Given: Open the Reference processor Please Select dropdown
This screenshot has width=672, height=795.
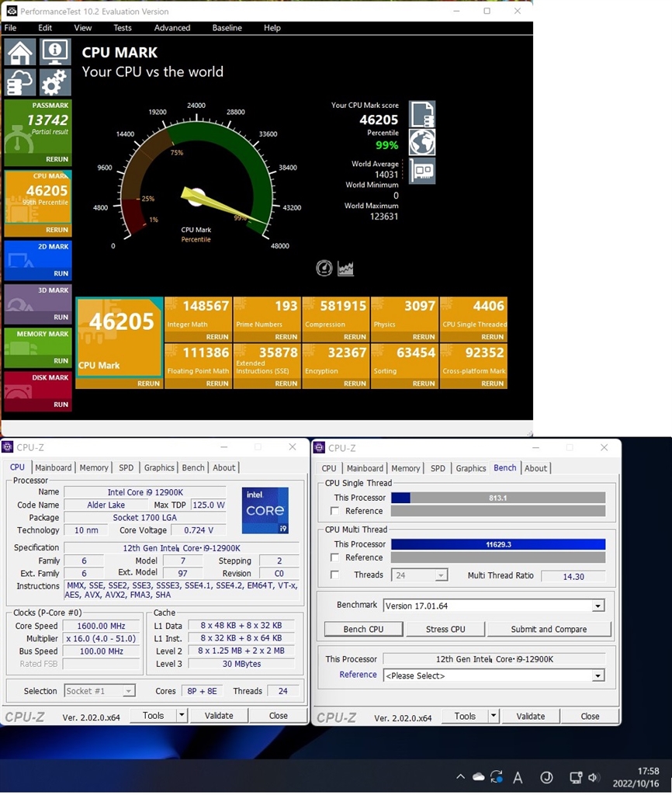Looking at the screenshot, I should [598, 676].
